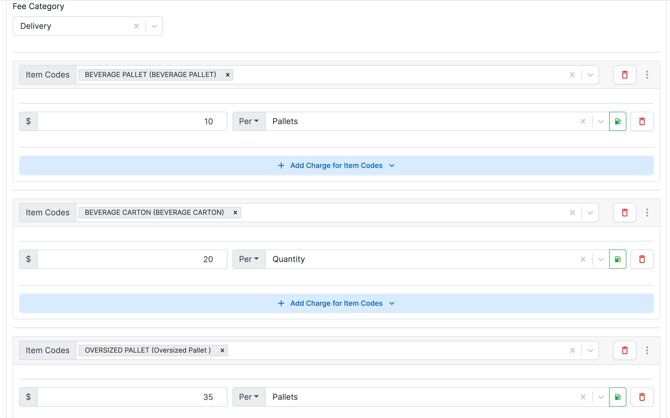Click the amount field showing 35
The width and height of the screenshot is (670, 418).
tap(132, 397)
